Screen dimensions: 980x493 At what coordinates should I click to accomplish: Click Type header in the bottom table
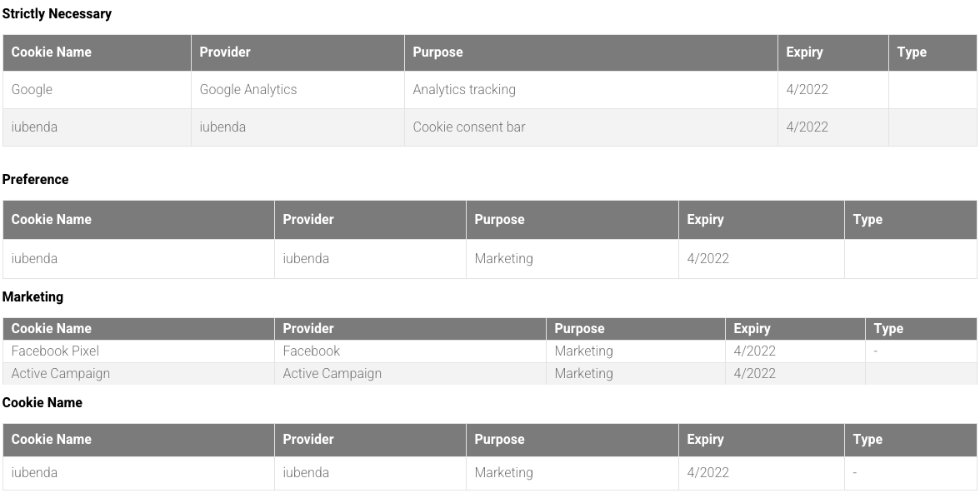click(x=911, y=439)
